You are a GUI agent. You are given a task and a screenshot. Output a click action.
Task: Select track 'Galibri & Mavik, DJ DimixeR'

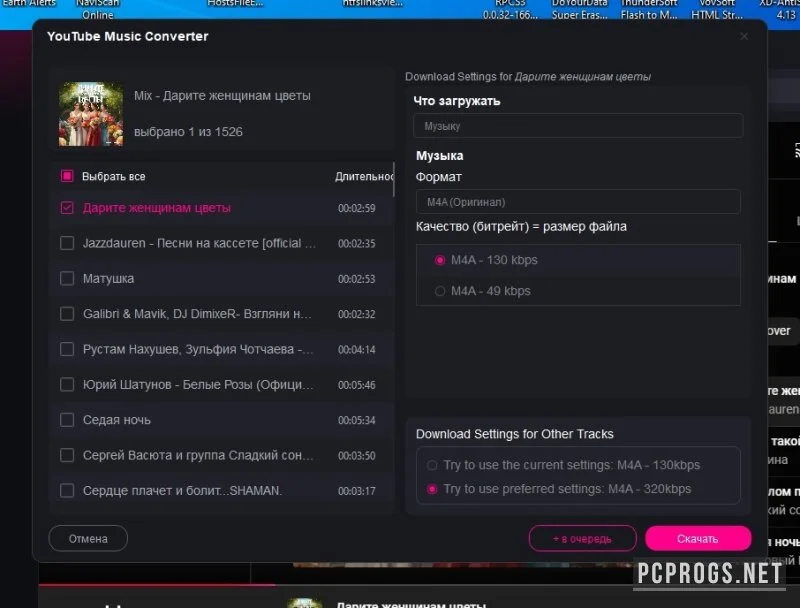pos(197,314)
